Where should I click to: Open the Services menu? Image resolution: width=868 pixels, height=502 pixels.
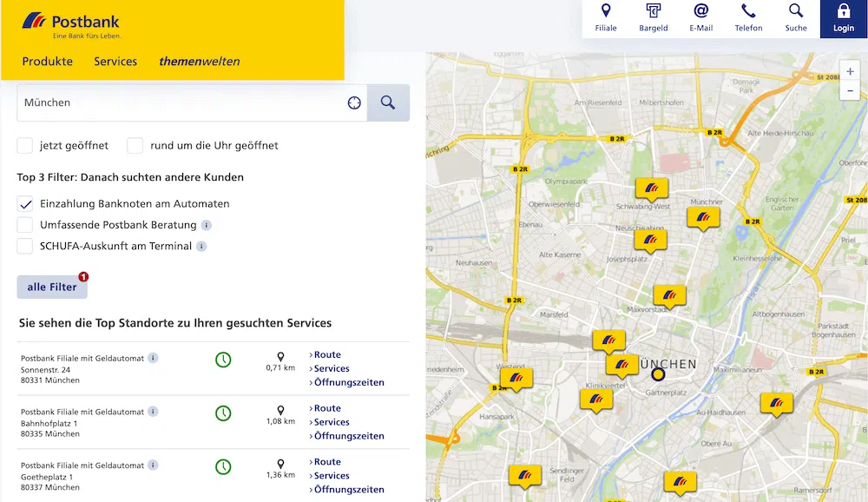point(115,62)
